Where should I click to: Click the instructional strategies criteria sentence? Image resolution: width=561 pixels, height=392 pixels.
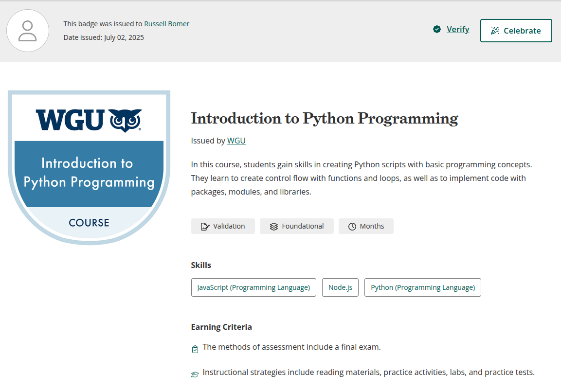tap(368, 373)
